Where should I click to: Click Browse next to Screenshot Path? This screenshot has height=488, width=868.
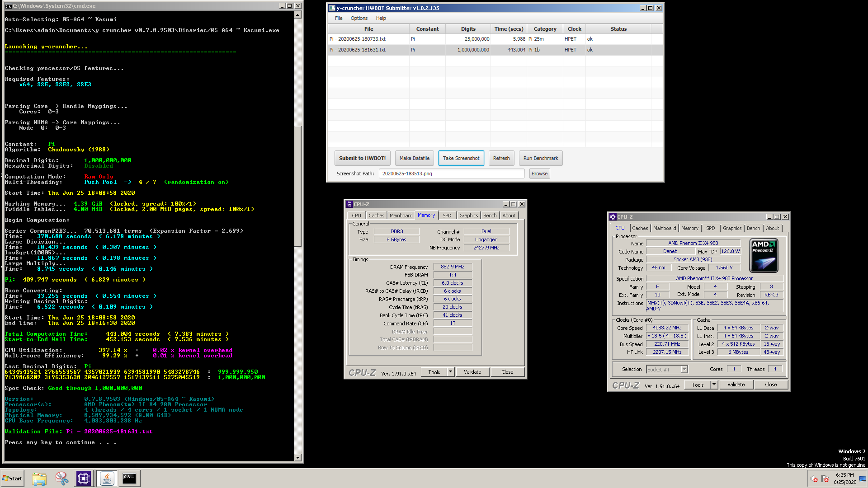tap(539, 174)
